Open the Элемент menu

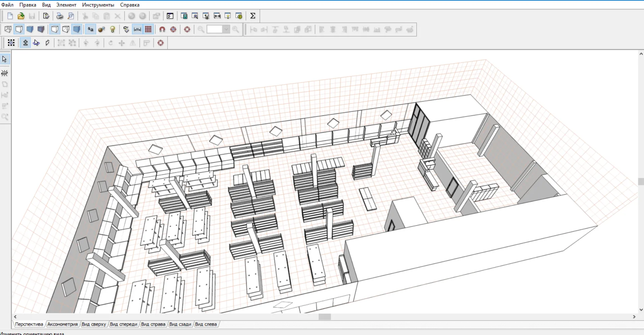pyautogui.click(x=66, y=5)
